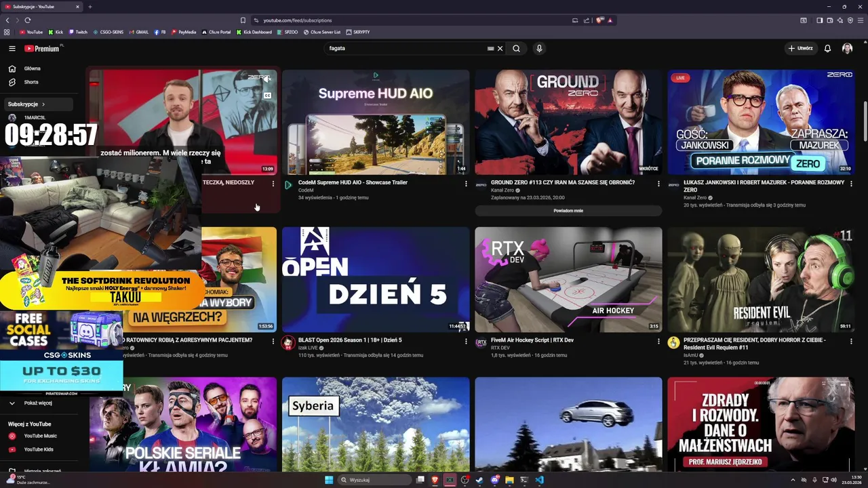Toggle captions CC on the previewing video
Screen dimensions: 868x488
coord(267,96)
